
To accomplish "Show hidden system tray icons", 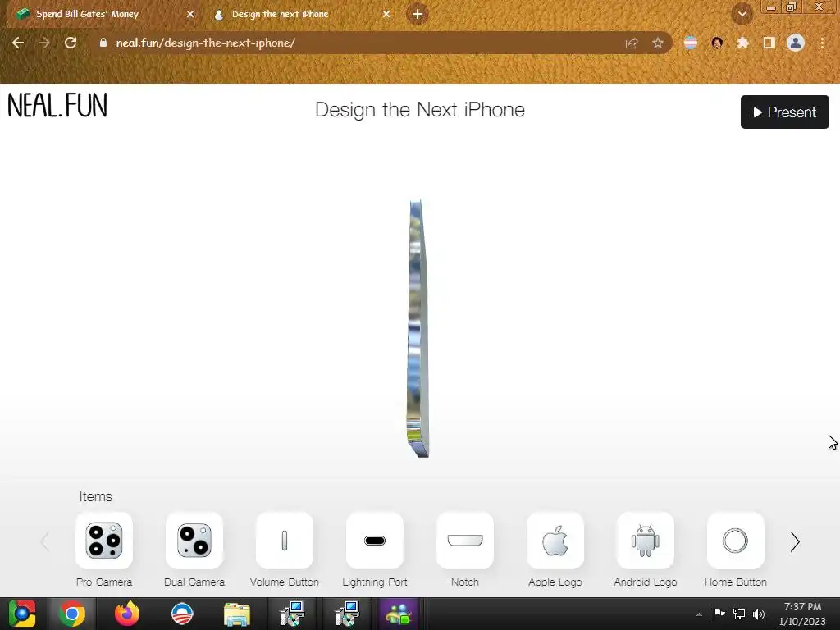I will [x=699, y=614].
